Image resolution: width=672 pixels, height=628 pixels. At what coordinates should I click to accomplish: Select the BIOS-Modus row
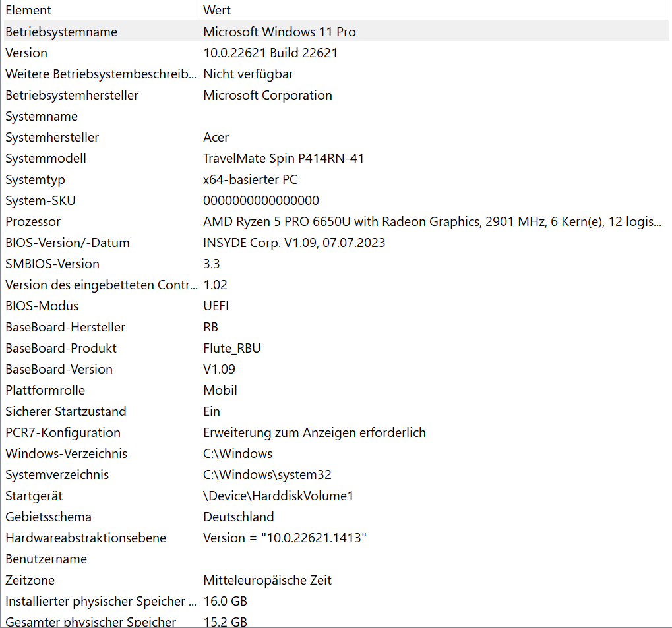336,306
